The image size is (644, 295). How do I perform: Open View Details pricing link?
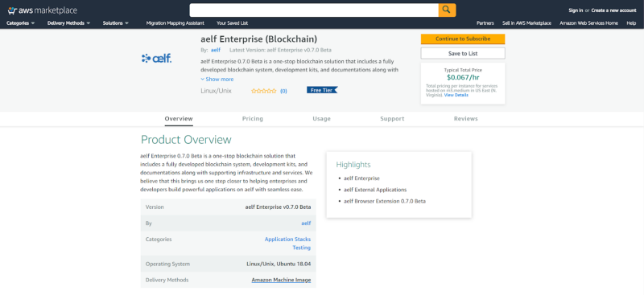[456, 95]
